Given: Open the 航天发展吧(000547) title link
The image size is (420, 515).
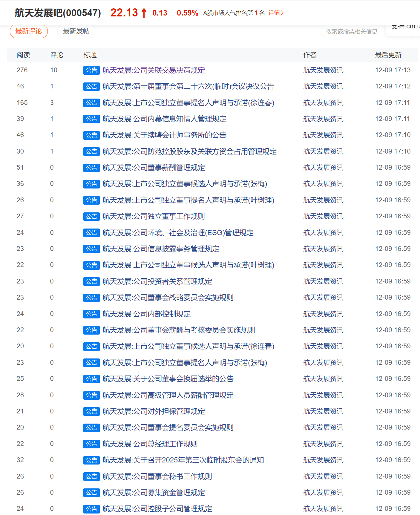Looking at the screenshot, I should click(58, 13).
